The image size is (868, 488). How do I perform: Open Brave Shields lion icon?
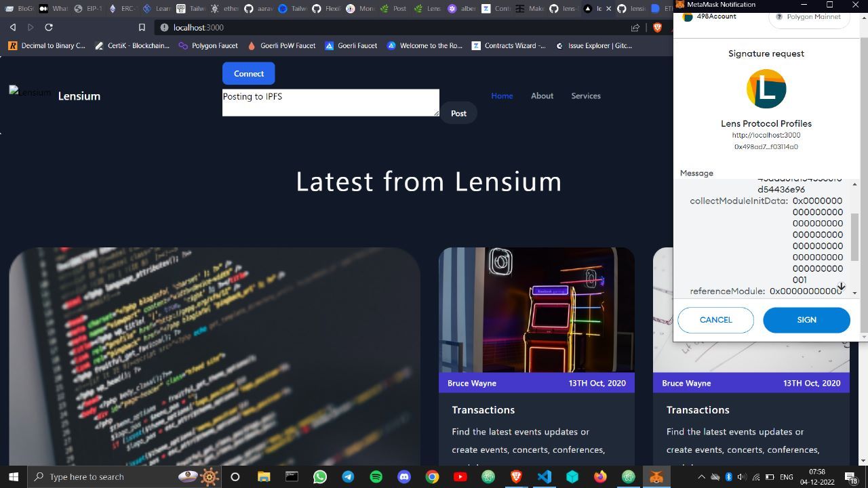pyautogui.click(x=656, y=27)
